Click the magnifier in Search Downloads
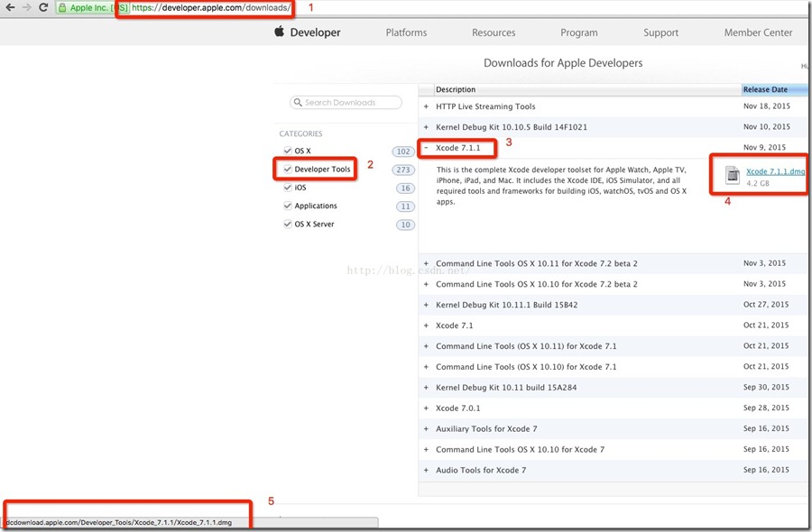Viewport: 812px width, 532px height. coord(298,103)
